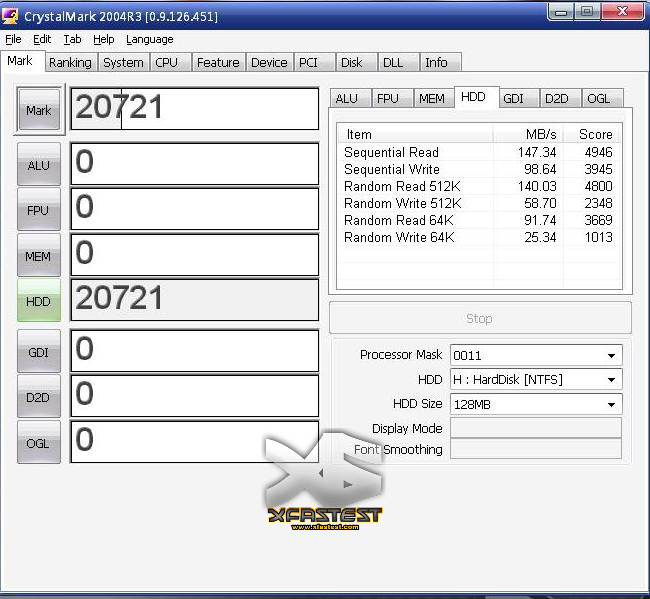This screenshot has width=650, height=599.
Task: Click the CrystalMark app icon in title bar
Action: [10, 16]
